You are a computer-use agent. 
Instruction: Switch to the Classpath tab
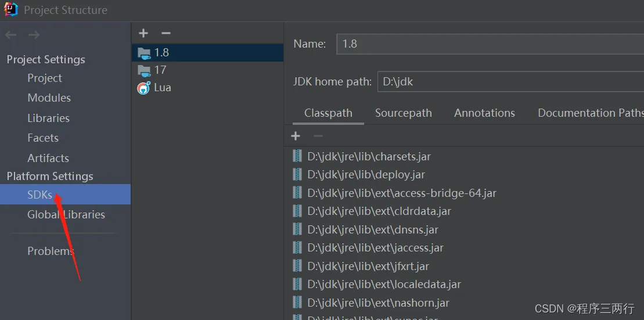pyautogui.click(x=328, y=113)
